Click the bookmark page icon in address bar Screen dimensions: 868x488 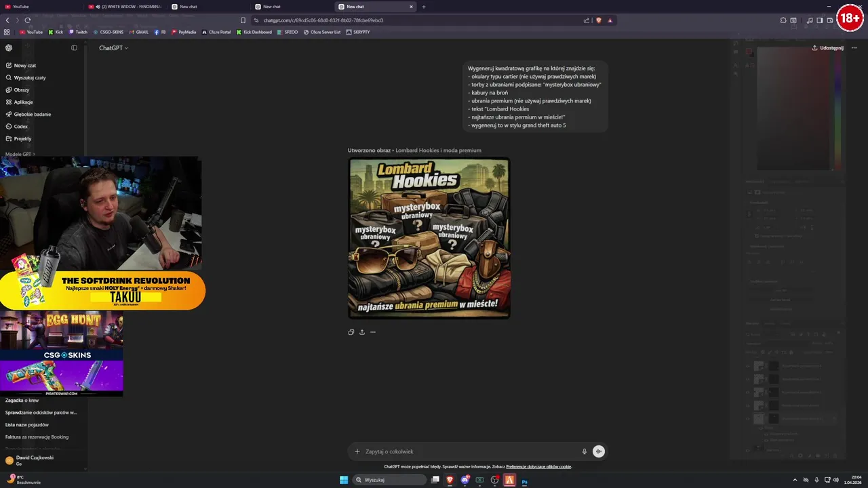[x=243, y=20]
